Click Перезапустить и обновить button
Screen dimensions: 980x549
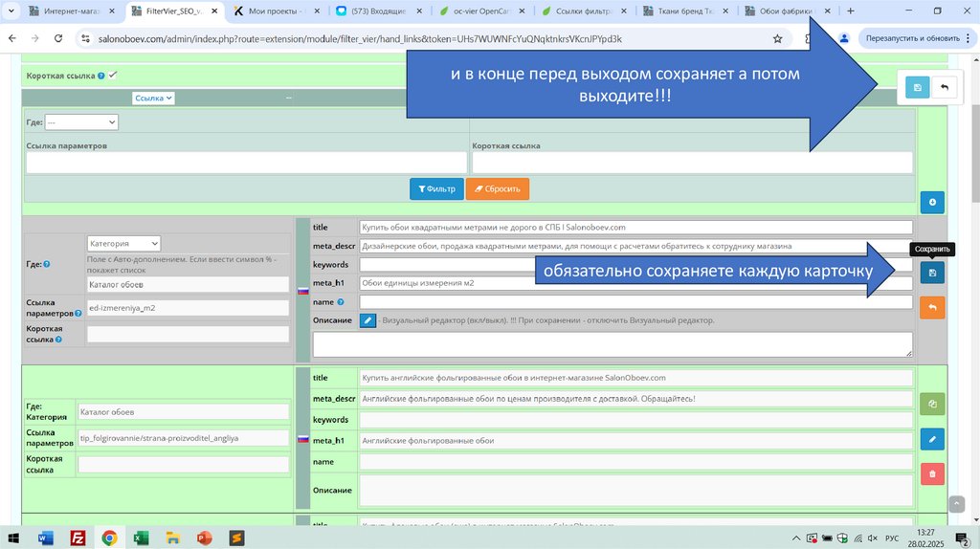click(912, 38)
